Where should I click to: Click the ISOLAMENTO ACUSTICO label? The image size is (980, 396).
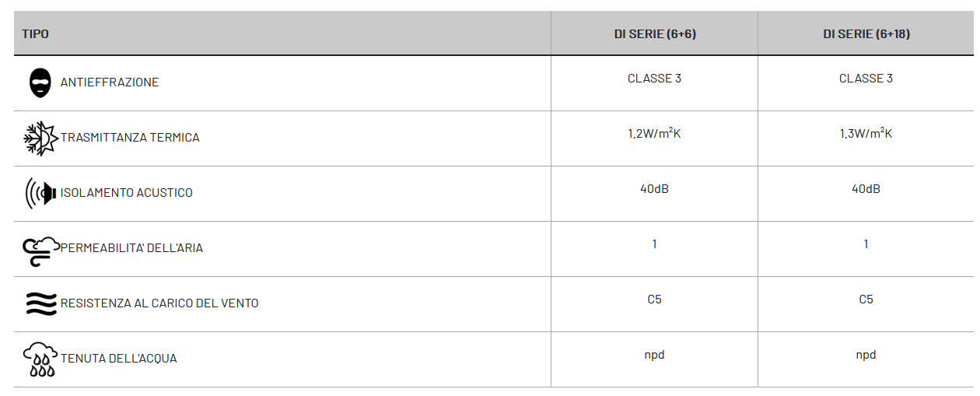tap(127, 193)
